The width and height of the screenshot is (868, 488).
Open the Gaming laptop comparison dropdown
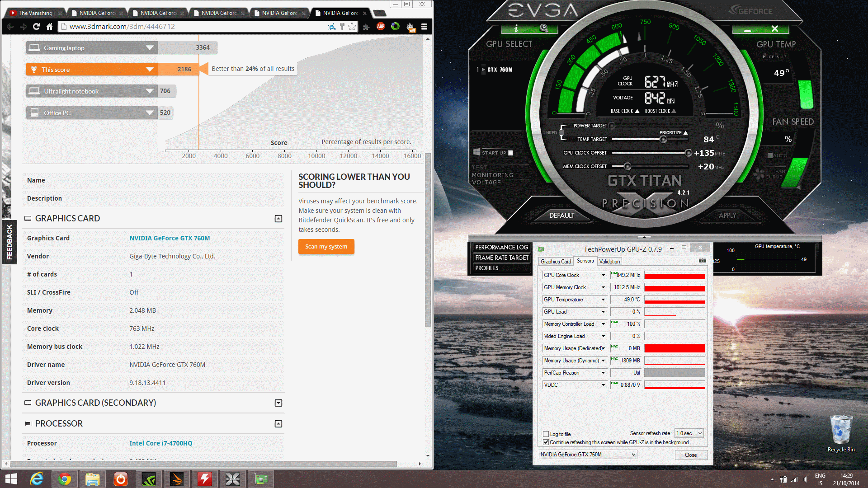(x=150, y=48)
